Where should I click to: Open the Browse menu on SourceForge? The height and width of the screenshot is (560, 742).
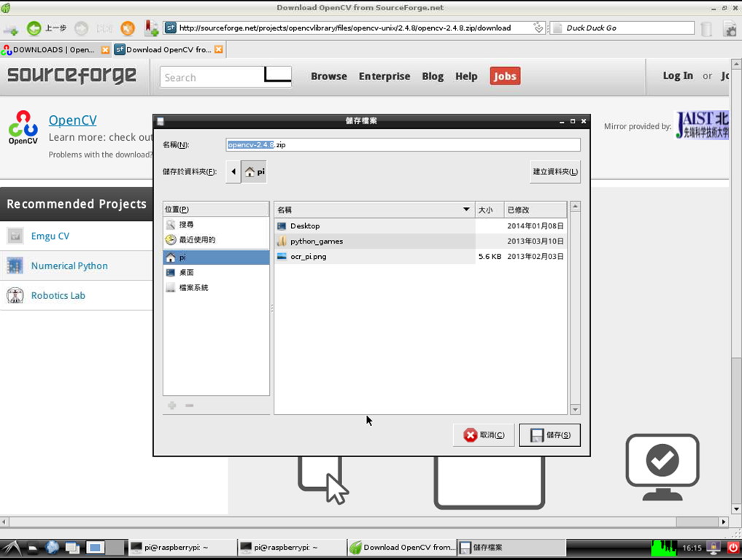[329, 76]
